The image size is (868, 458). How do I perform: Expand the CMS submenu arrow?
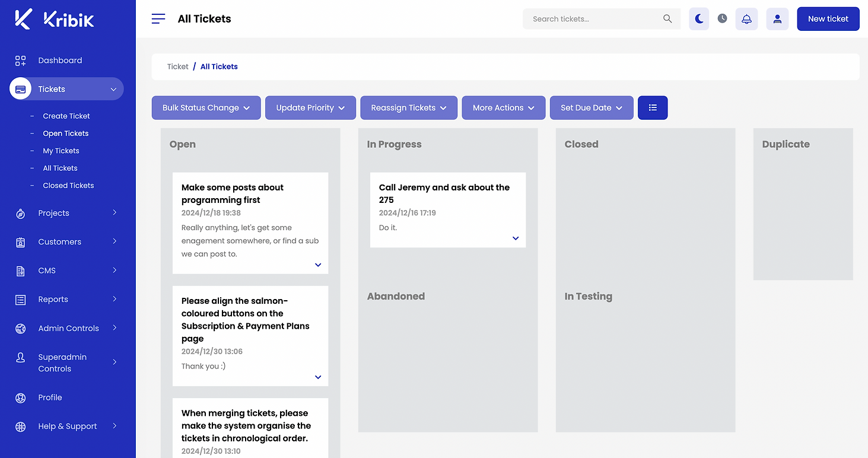point(115,270)
